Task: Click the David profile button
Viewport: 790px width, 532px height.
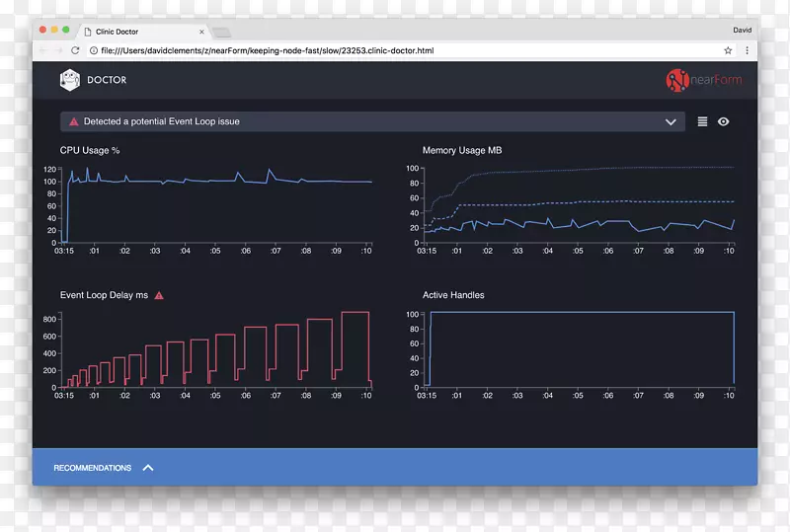Action: pos(741,31)
